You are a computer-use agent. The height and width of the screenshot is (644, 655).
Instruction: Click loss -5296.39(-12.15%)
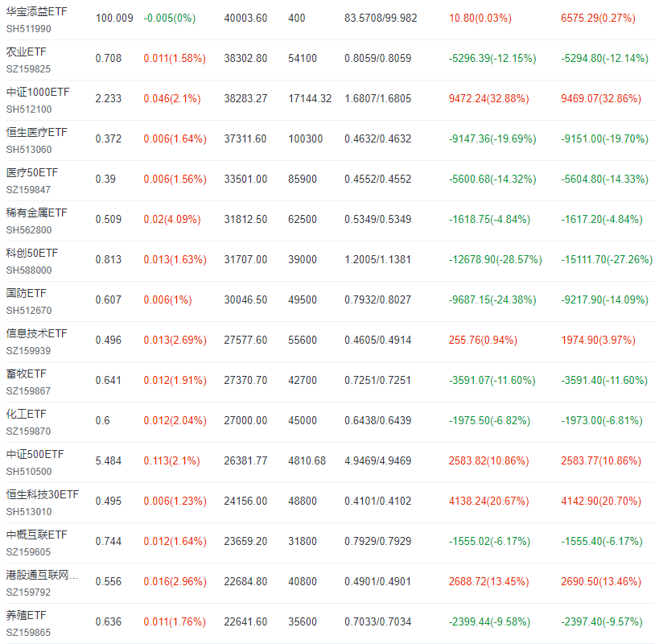(x=492, y=58)
